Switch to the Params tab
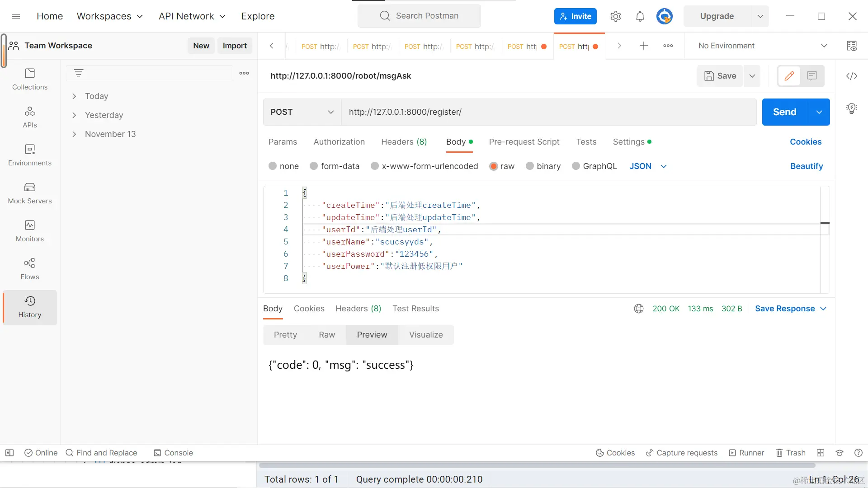Viewport: 868px width, 488px height. (x=283, y=142)
